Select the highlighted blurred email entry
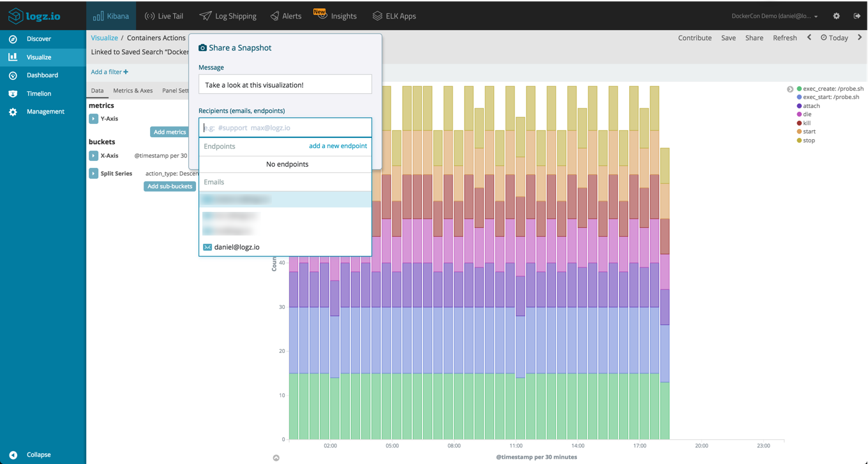 (285, 200)
